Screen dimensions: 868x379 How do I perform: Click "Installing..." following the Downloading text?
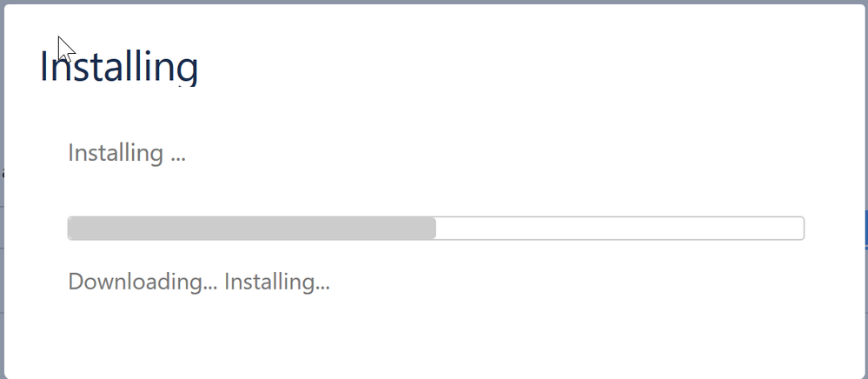point(277,282)
